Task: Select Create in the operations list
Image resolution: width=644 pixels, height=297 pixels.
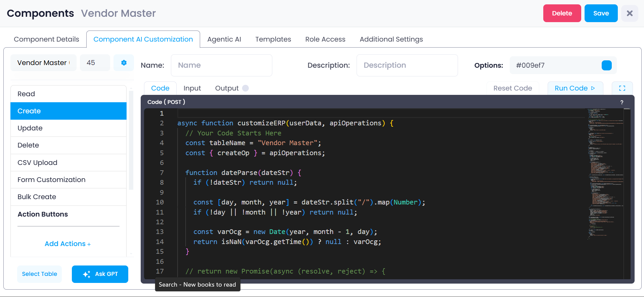Action: [68, 111]
